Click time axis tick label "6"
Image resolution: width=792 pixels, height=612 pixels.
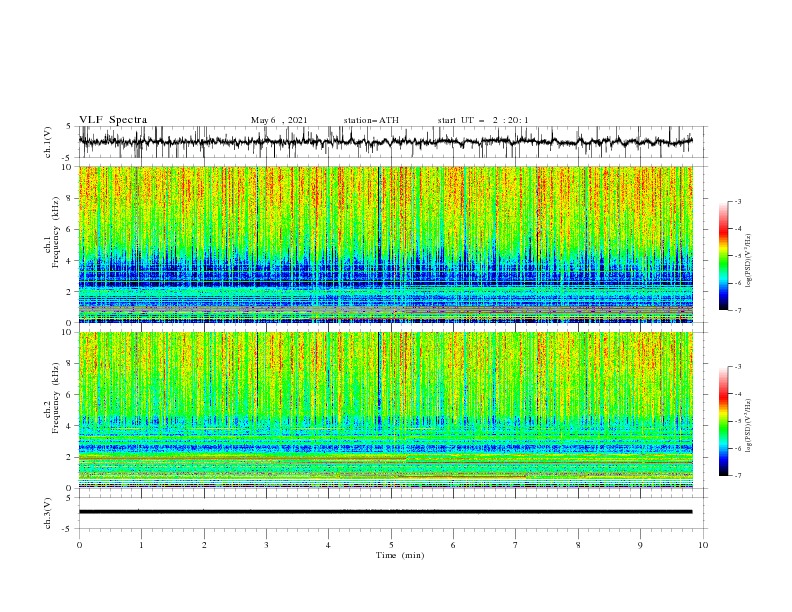[x=453, y=545]
